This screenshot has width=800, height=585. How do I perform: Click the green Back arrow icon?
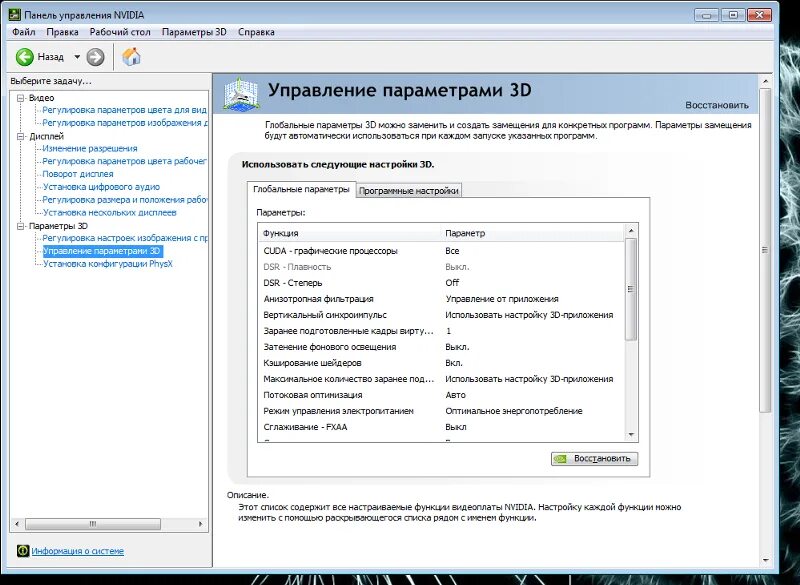pyautogui.click(x=24, y=57)
